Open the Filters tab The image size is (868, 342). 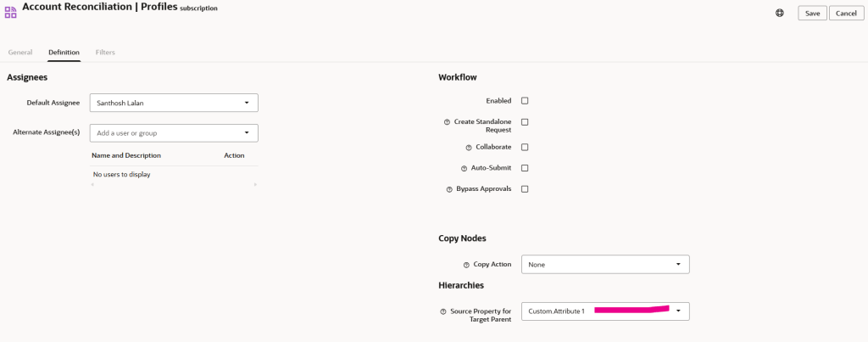(x=105, y=53)
